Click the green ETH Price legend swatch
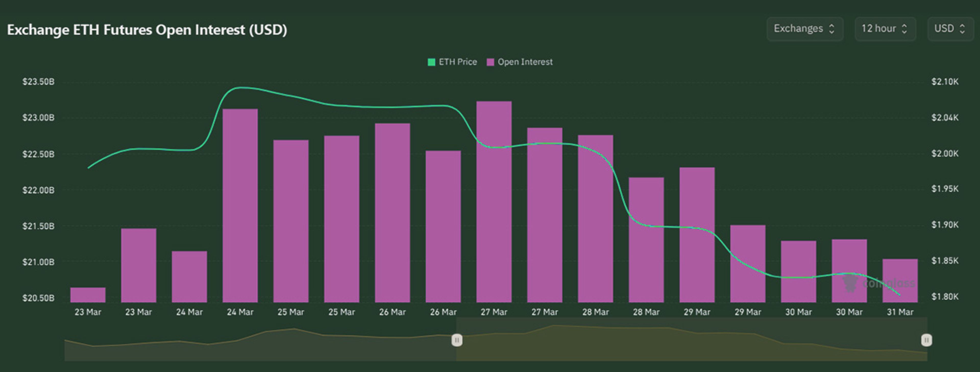The width and height of the screenshot is (980, 372). coord(431,62)
